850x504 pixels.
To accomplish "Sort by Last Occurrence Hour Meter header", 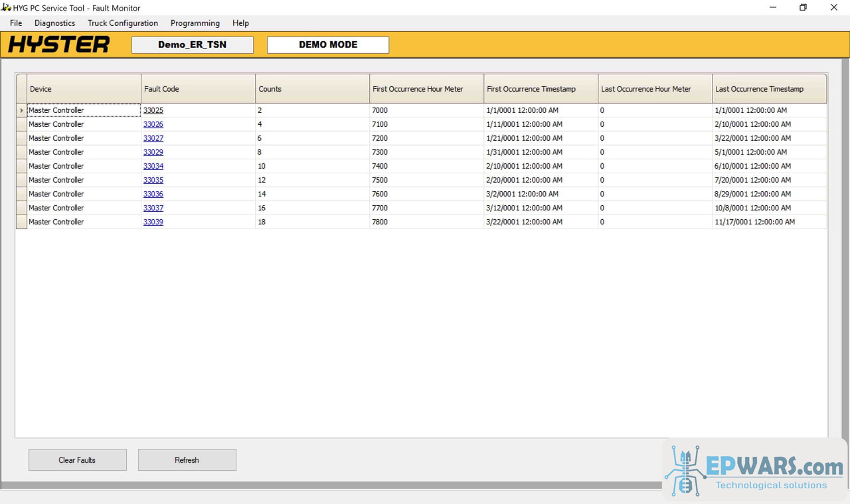I will click(655, 89).
